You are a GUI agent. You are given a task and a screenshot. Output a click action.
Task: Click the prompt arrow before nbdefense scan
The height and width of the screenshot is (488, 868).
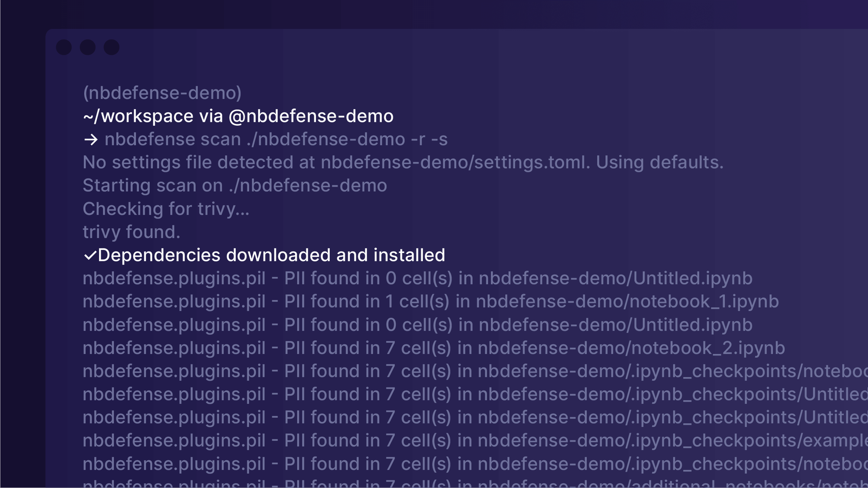click(91, 140)
